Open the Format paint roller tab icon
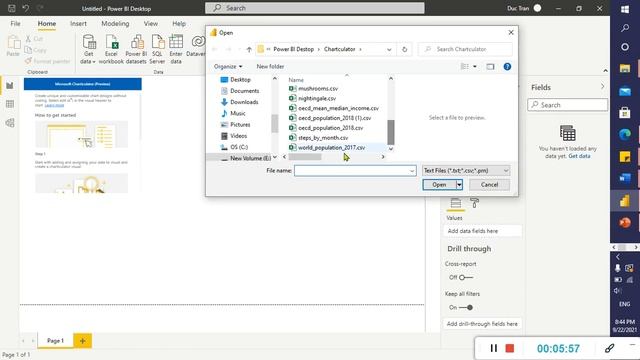The image size is (640, 360). (x=474, y=203)
